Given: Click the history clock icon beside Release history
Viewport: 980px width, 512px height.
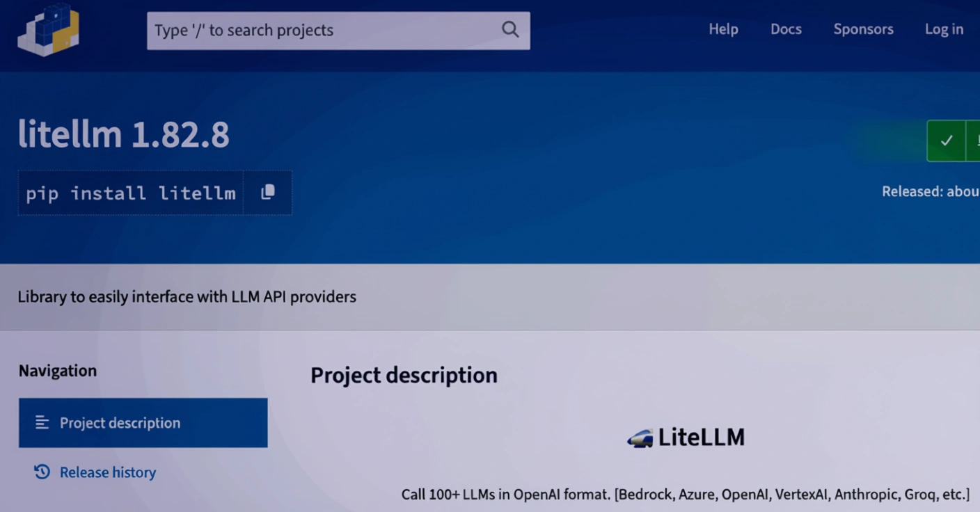Looking at the screenshot, I should (x=42, y=472).
